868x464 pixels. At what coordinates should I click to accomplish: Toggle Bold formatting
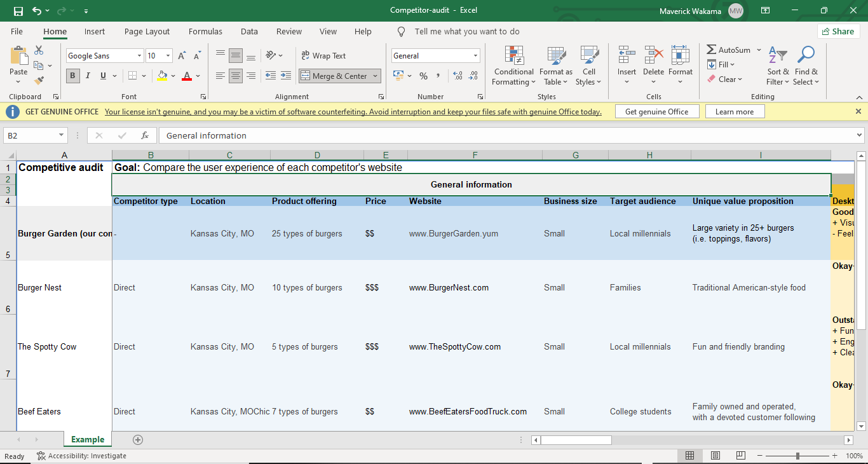click(72, 76)
